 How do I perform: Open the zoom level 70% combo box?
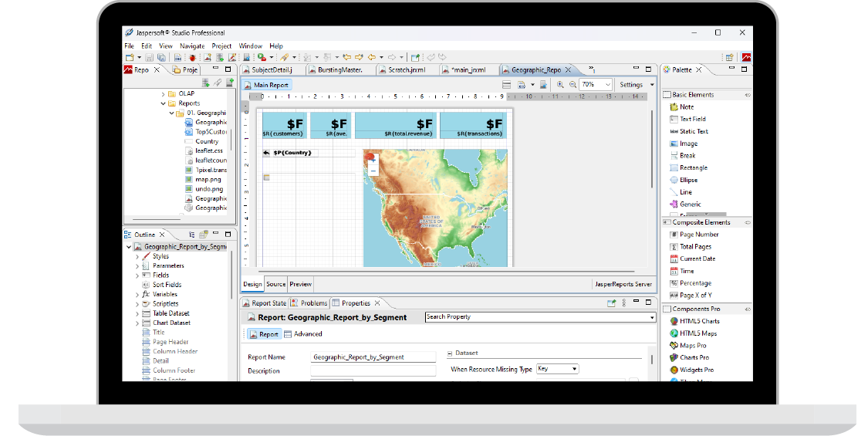click(x=596, y=84)
